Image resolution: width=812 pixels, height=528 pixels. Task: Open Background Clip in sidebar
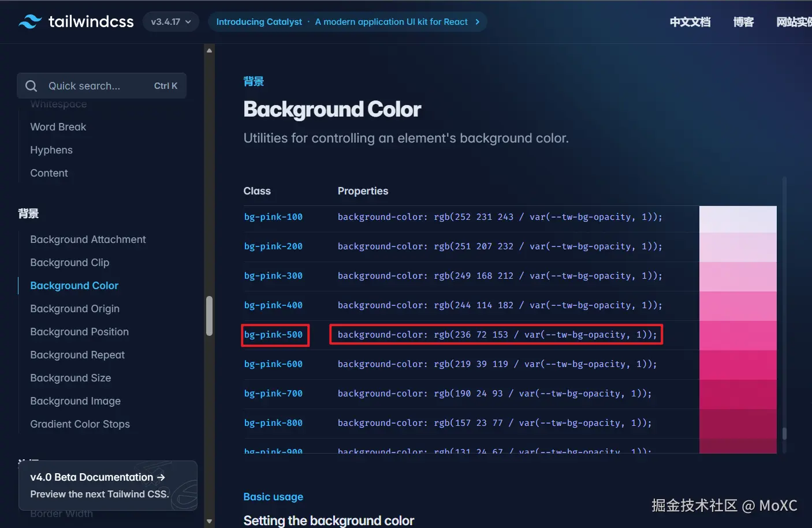[70, 263]
